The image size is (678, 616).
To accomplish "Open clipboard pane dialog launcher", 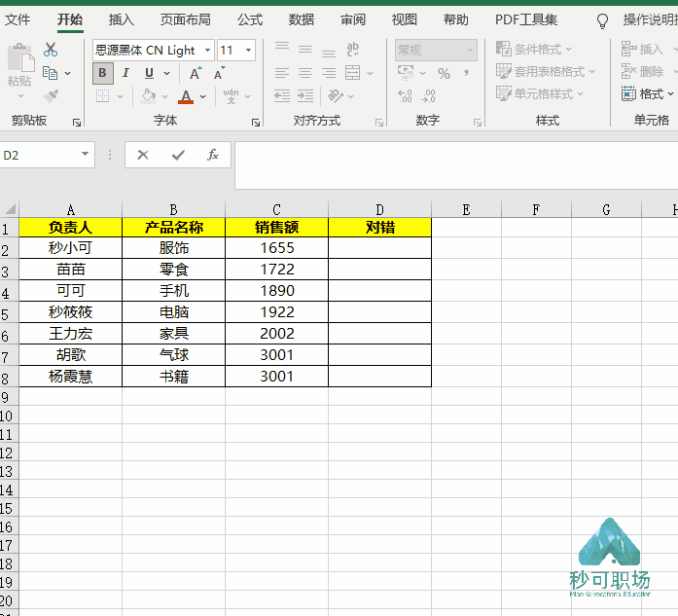I will (x=77, y=123).
